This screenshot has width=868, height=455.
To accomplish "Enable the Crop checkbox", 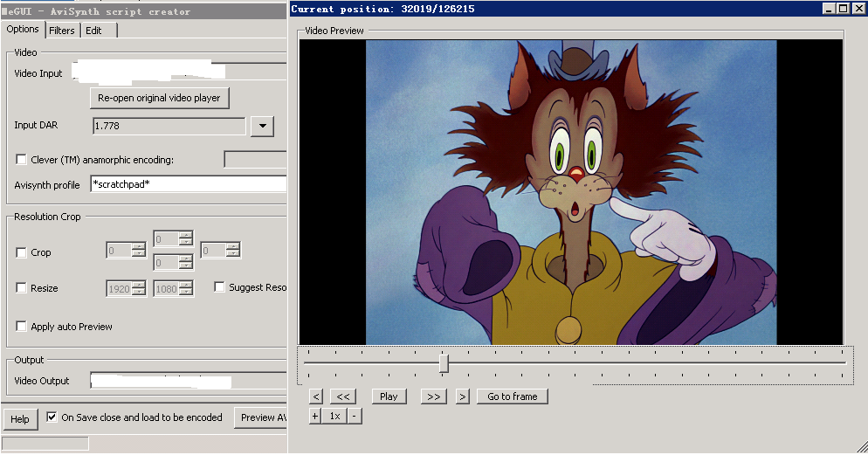I will coord(21,252).
